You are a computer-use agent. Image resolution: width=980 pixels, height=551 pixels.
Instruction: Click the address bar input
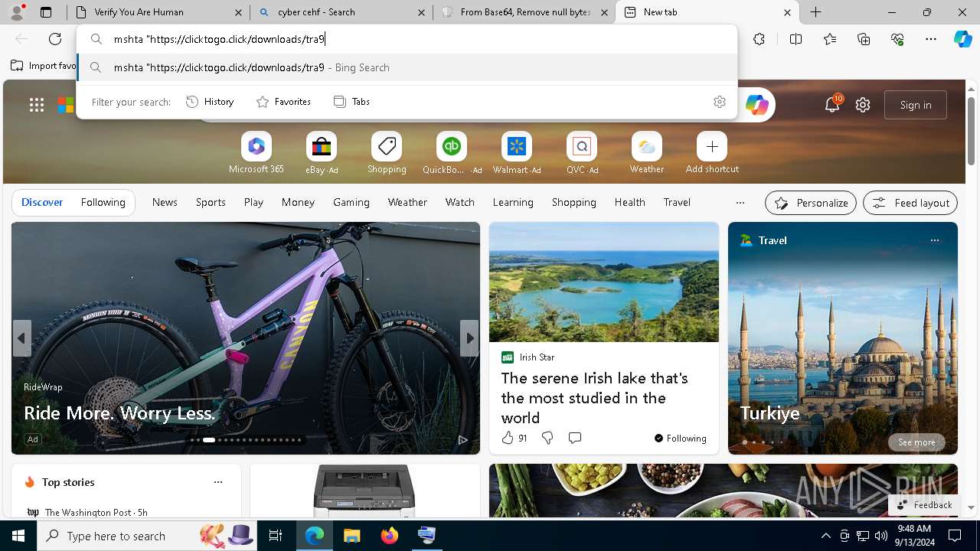(407, 39)
